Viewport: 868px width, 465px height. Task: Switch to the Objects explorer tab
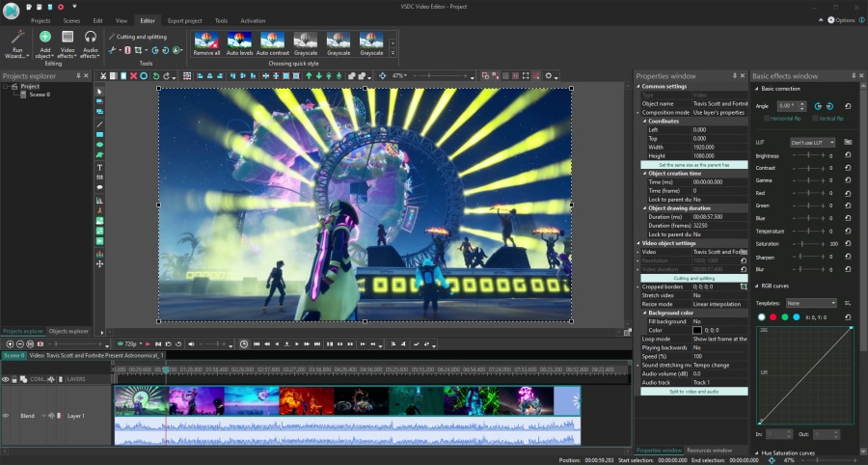[68, 331]
